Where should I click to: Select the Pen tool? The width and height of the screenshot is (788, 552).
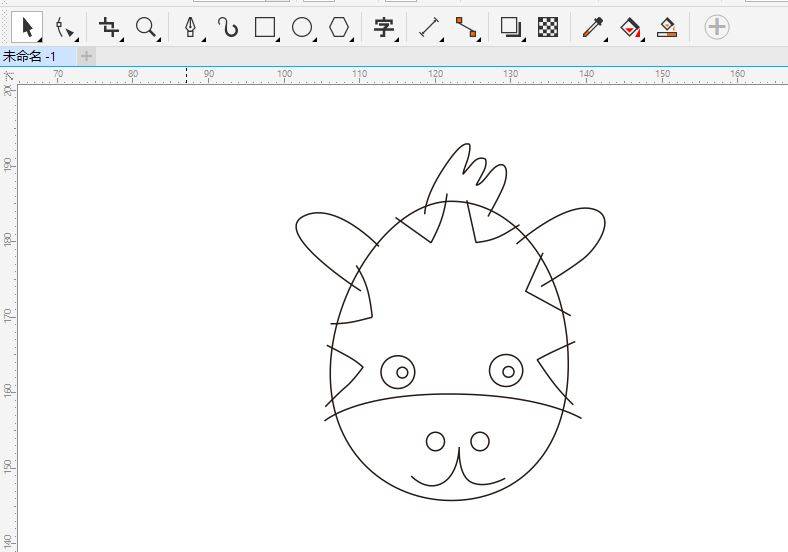click(x=191, y=27)
